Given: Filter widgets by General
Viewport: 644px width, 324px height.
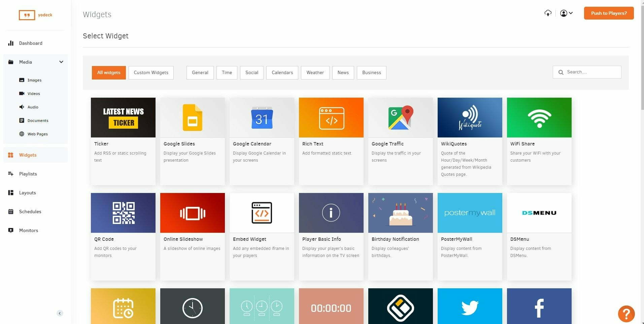Looking at the screenshot, I should [200, 73].
